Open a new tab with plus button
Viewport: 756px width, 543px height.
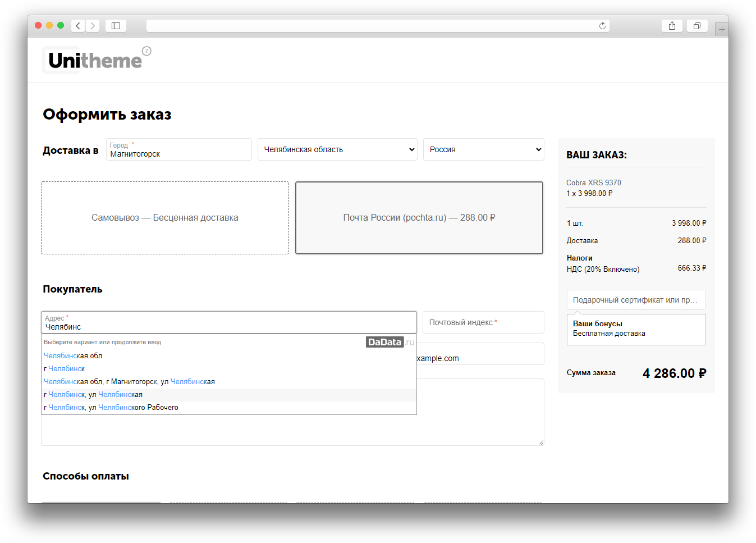[x=722, y=29]
